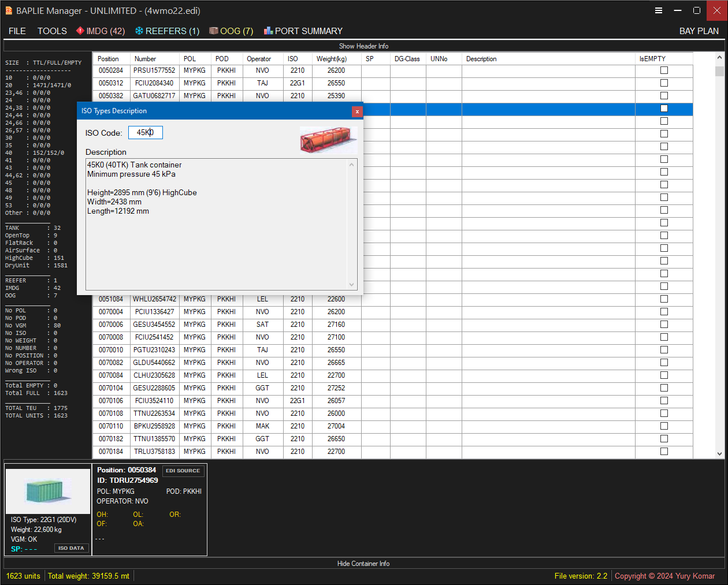Click the REEFERS snowflake icon
Screen dimensions: 728x585
tap(139, 31)
